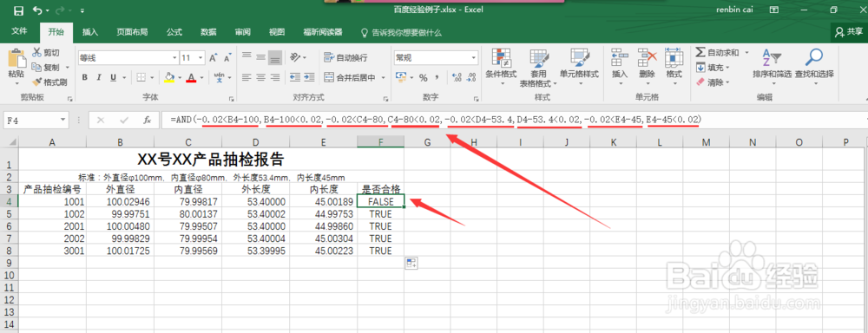Click the Format (格式) cells button

[x=674, y=66]
